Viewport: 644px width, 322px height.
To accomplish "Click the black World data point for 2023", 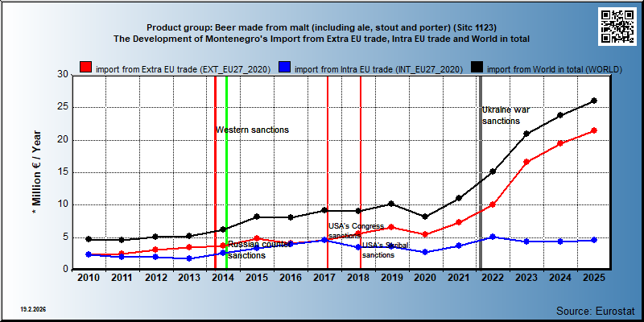I will [526, 134].
